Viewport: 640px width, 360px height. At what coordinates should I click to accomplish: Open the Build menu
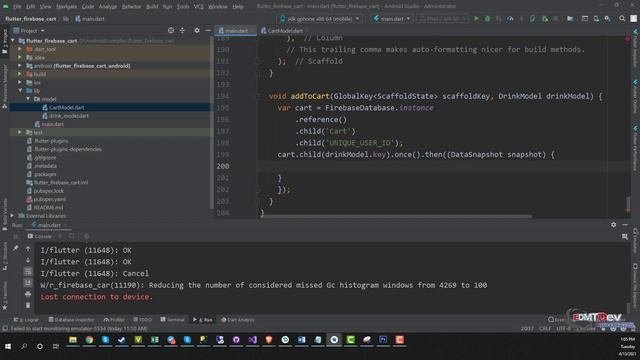[x=152, y=7]
